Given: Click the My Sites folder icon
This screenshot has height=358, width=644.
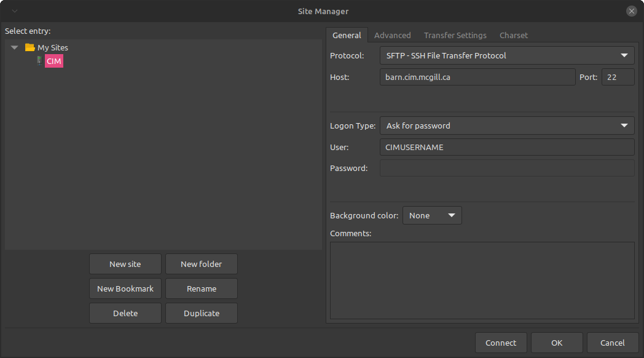Looking at the screenshot, I should [29, 47].
